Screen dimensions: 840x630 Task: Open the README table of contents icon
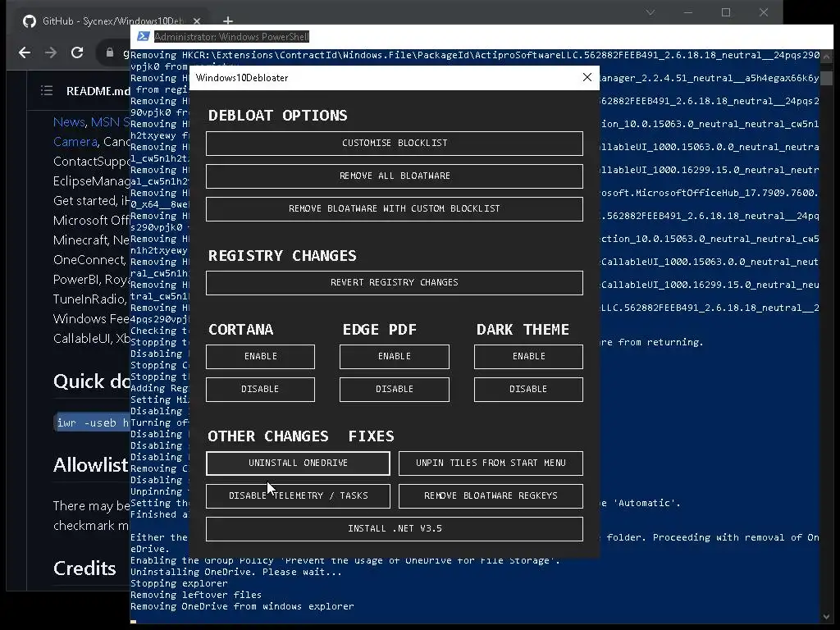(47, 90)
